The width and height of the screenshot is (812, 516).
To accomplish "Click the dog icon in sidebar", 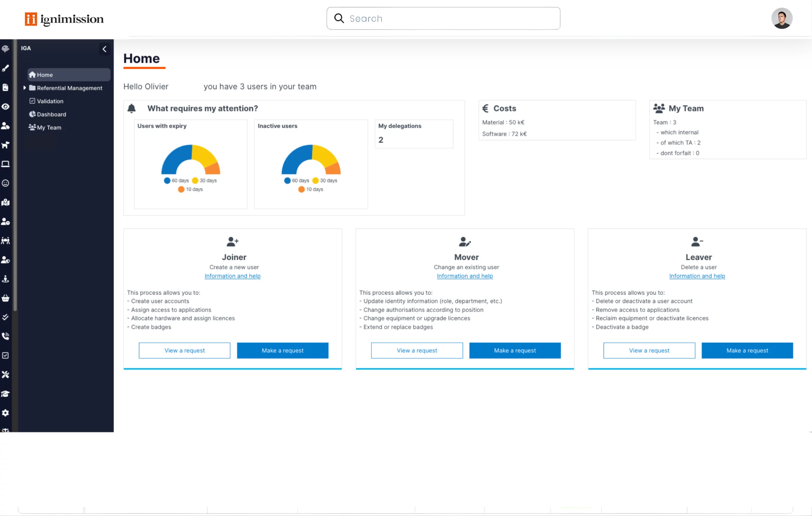I will (5, 145).
